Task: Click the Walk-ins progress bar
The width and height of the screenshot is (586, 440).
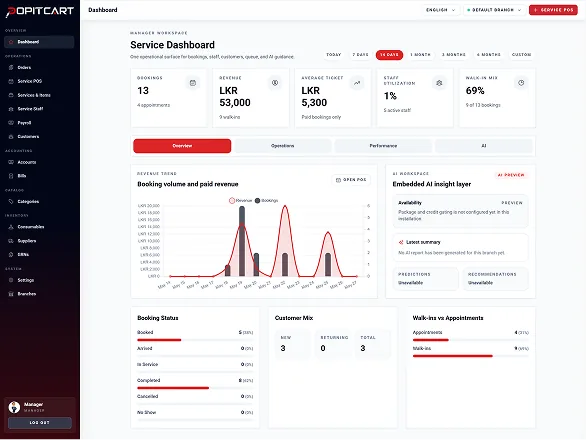Action: tap(471, 356)
